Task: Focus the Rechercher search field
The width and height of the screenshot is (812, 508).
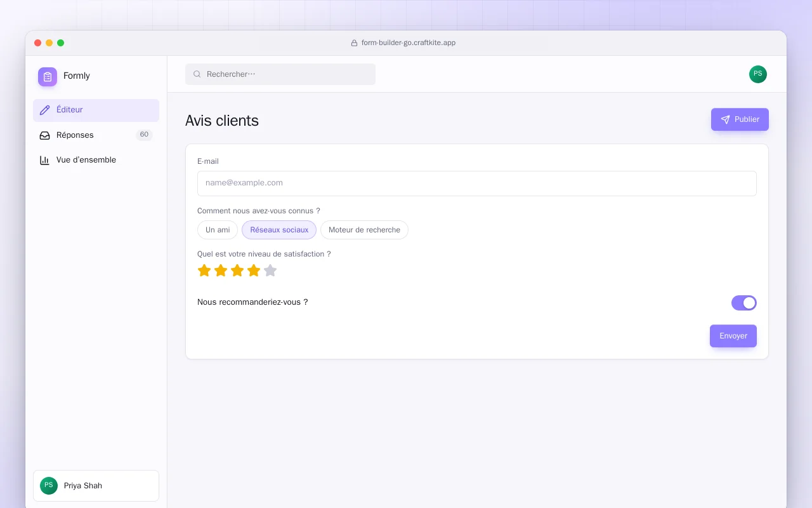Action: point(280,74)
